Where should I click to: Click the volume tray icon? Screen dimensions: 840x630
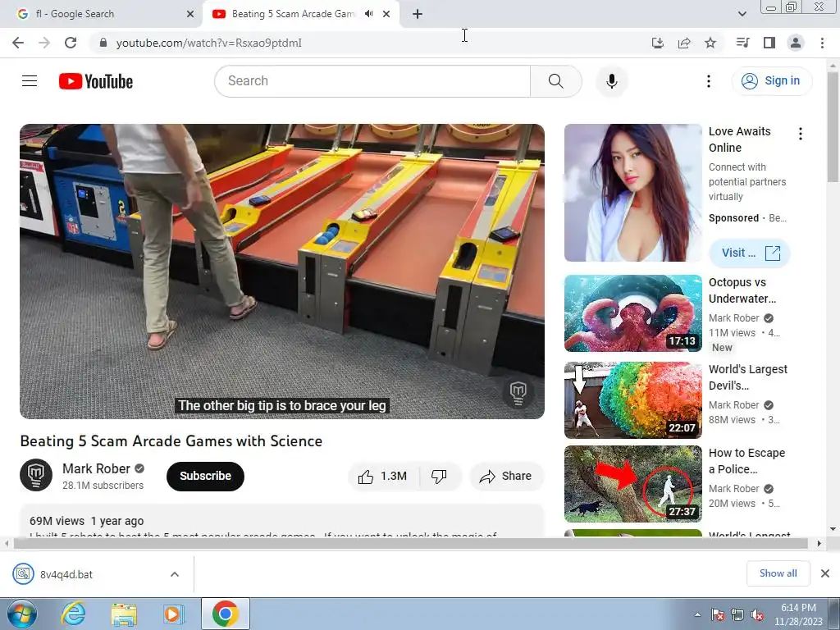point(757,615)
